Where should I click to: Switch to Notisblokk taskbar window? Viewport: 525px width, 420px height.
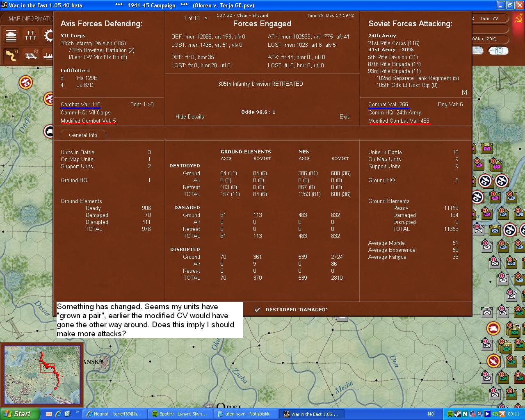pyautogui.click(x=247, y=414)
